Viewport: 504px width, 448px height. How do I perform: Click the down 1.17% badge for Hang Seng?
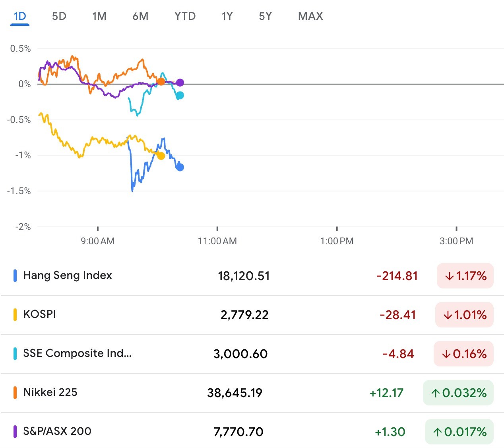tap(465, 276)
